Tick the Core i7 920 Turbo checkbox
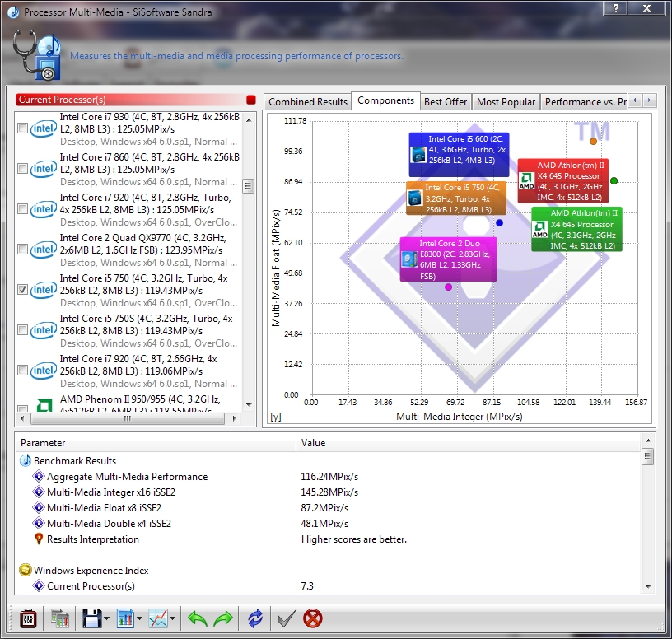 (22, 208)
